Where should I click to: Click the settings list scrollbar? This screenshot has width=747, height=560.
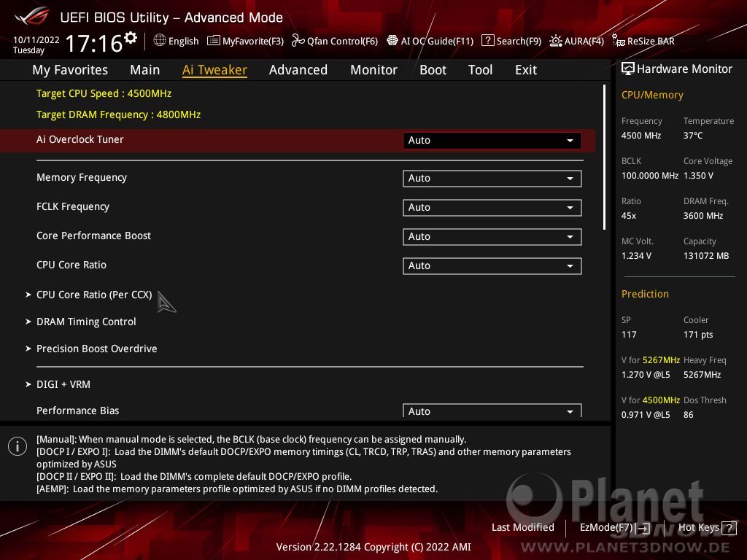(x=605, y=157)
